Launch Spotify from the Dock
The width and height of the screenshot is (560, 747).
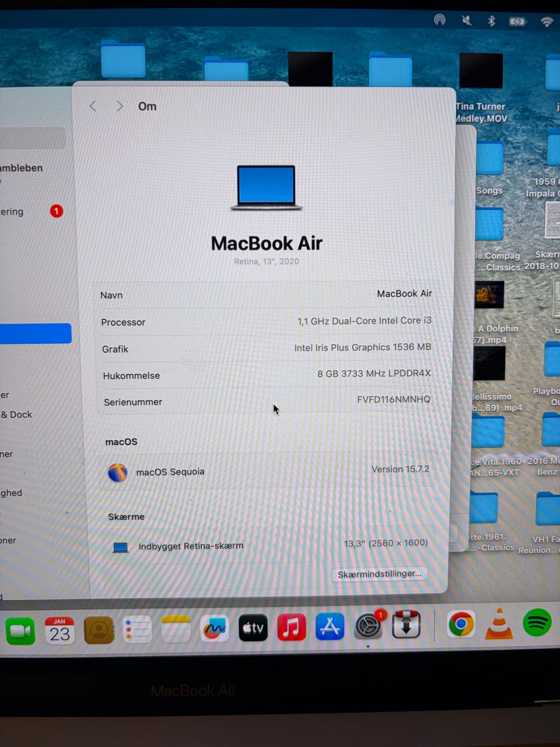point(537,623)
